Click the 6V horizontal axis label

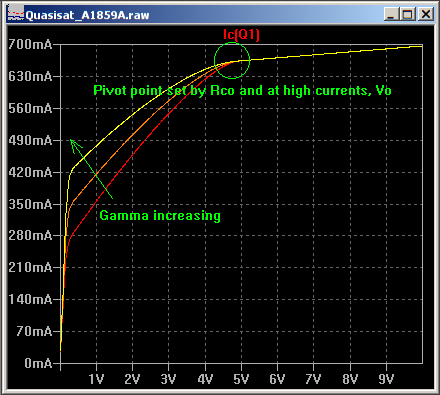pyautogui.click(x=277, y=379)
